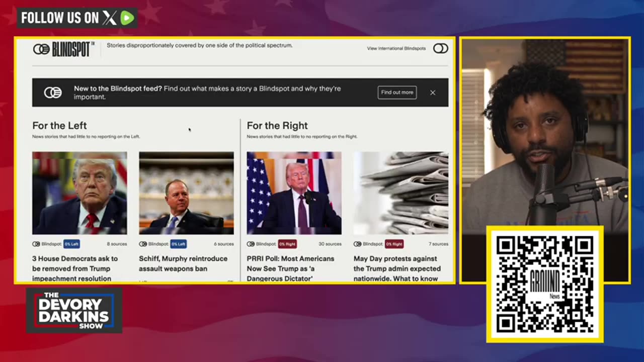Click the 'For the Right' heading
The width and height of the screenshot is (644, 362).
point(277,126)
